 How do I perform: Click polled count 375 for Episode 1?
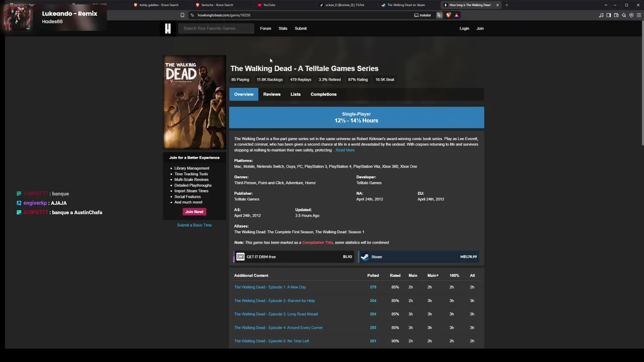point(373,287)
